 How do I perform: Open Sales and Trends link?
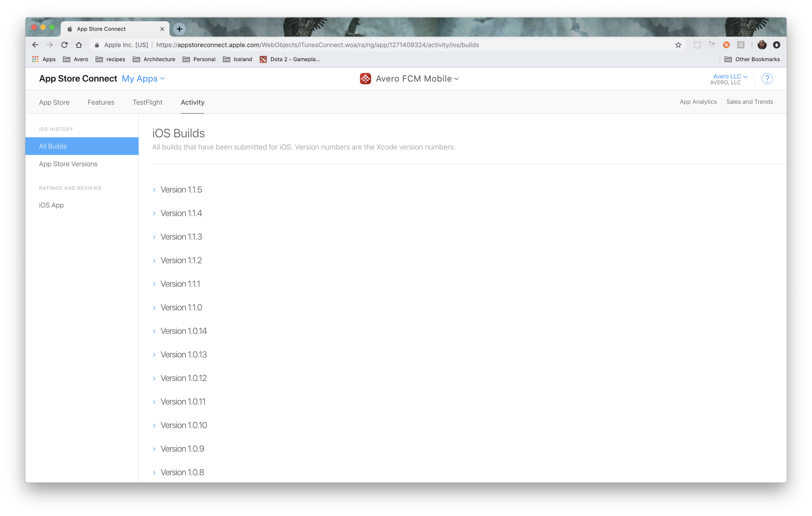[x=749, y=102]
